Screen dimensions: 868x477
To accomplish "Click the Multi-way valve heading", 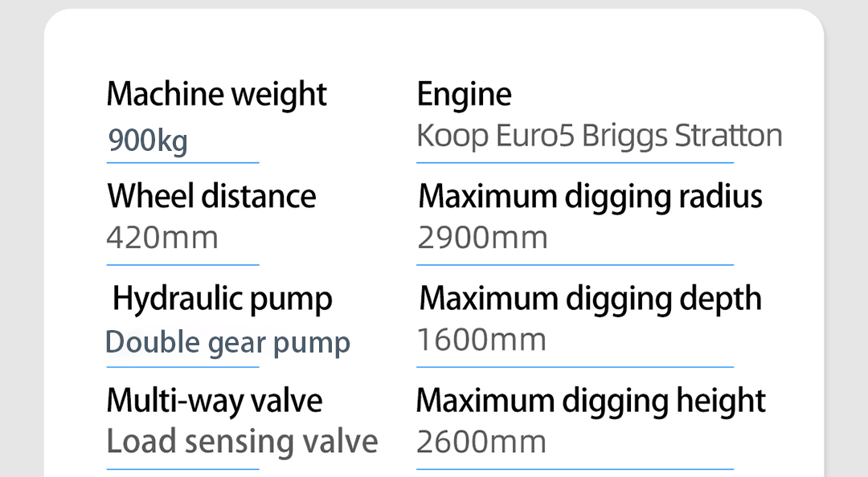I will point(215,402).
